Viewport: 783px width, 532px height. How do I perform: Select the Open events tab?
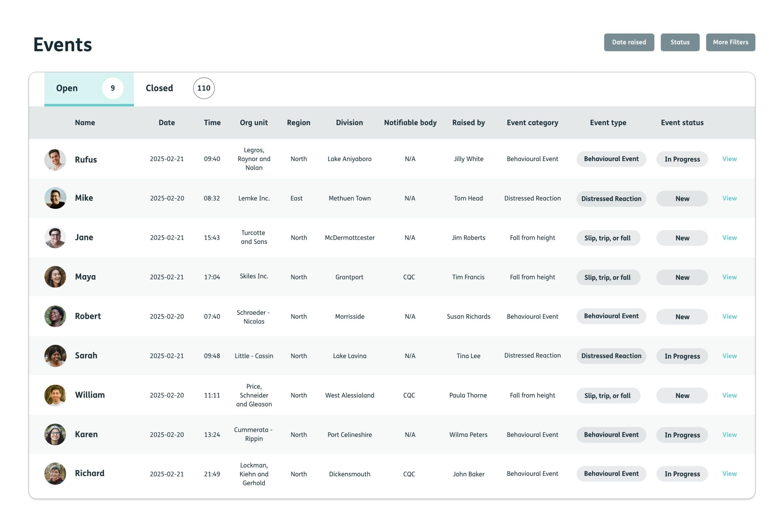click(x=67, y=88)
